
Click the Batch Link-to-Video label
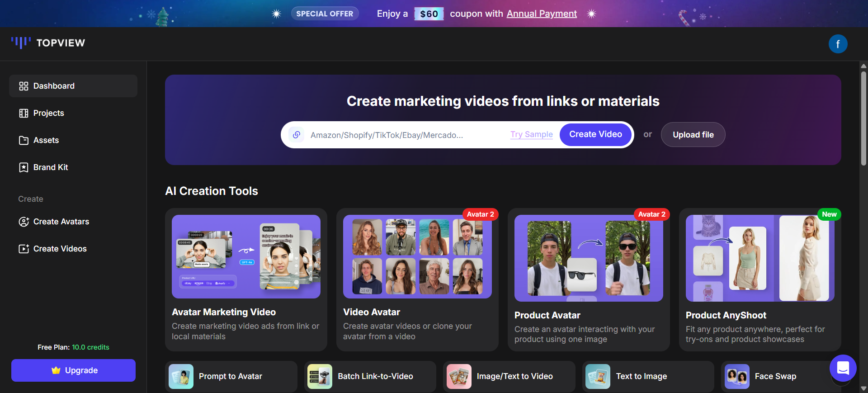pos(375,376)
